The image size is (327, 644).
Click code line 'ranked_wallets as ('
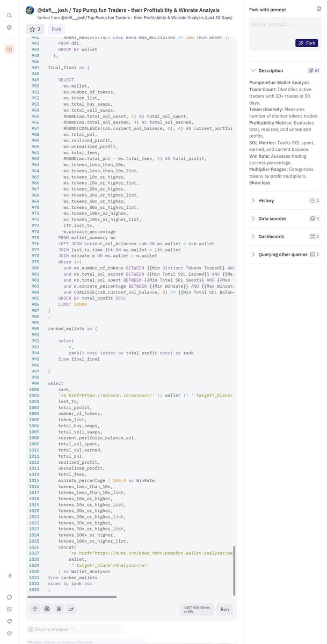coord(71,328)
